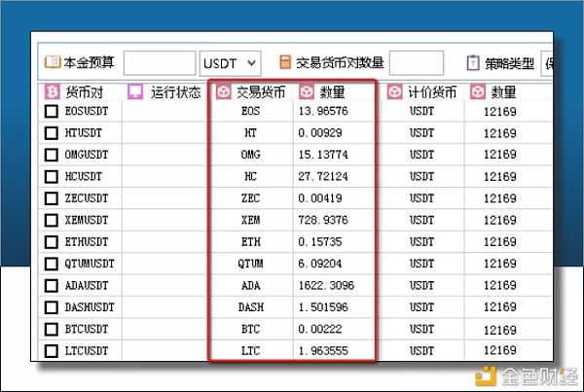Screen dimensions: 584x392
Task: Check the QTUMUSDT checkbox
Action: pyautogui.click(x=52, y=264)
